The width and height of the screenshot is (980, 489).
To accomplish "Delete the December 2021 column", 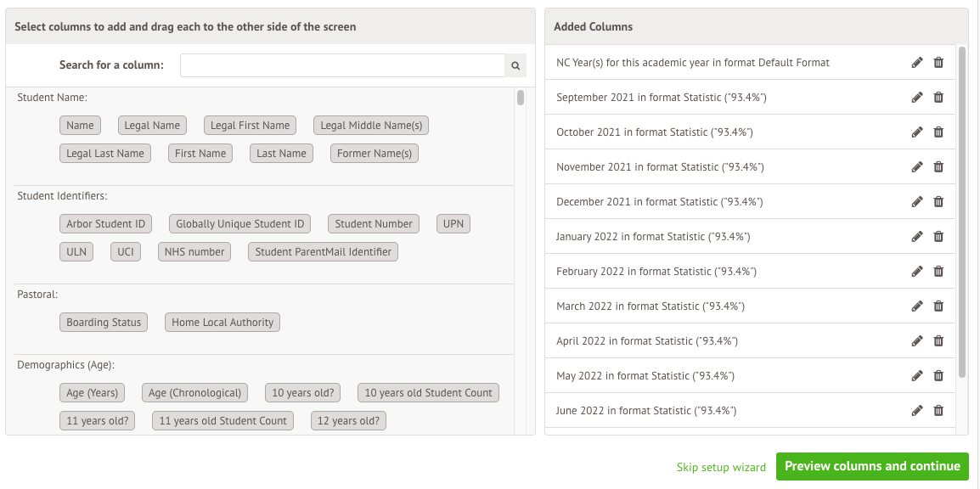I will pos(938,202).
